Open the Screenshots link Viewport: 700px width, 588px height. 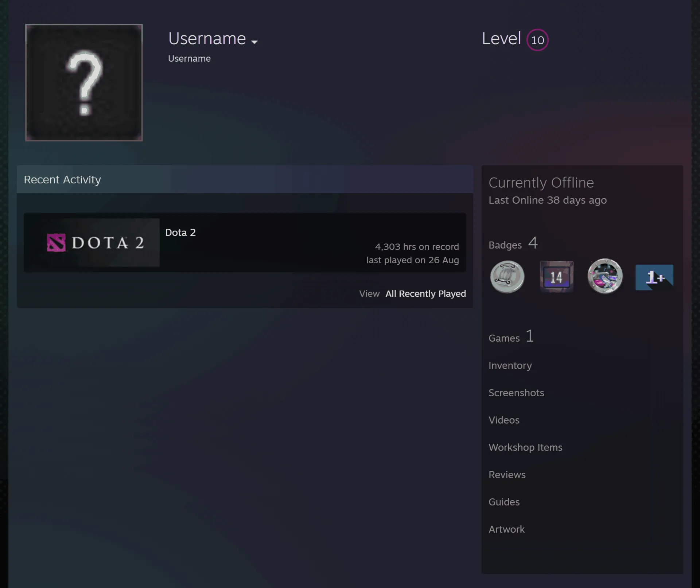(516, 393)
